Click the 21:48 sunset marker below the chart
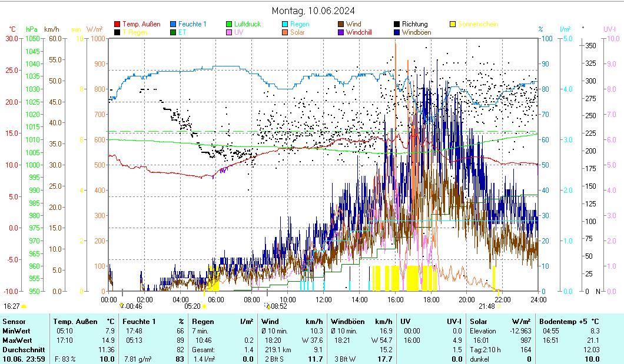This screenshot has width=624, height=364. coord(487,306)
